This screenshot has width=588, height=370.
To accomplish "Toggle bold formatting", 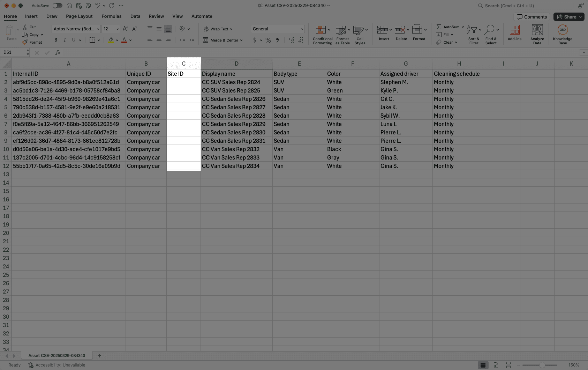I will [55, 40].
